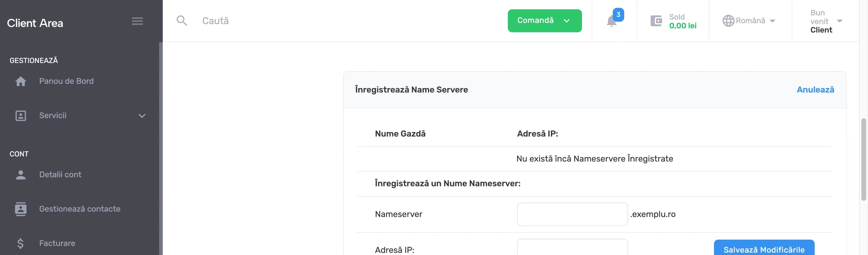Click the notification badge showing 3
The image size is (868, 255).
coord(618,14)
